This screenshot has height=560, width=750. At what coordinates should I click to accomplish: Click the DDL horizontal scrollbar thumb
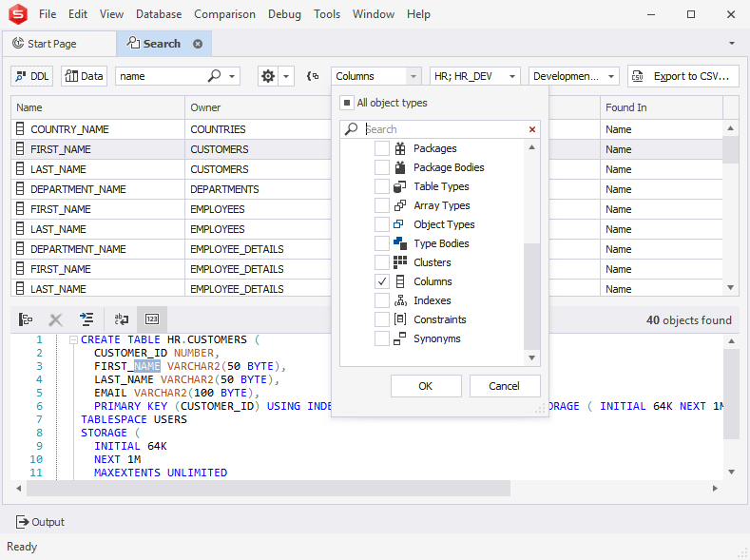point(268,489)
